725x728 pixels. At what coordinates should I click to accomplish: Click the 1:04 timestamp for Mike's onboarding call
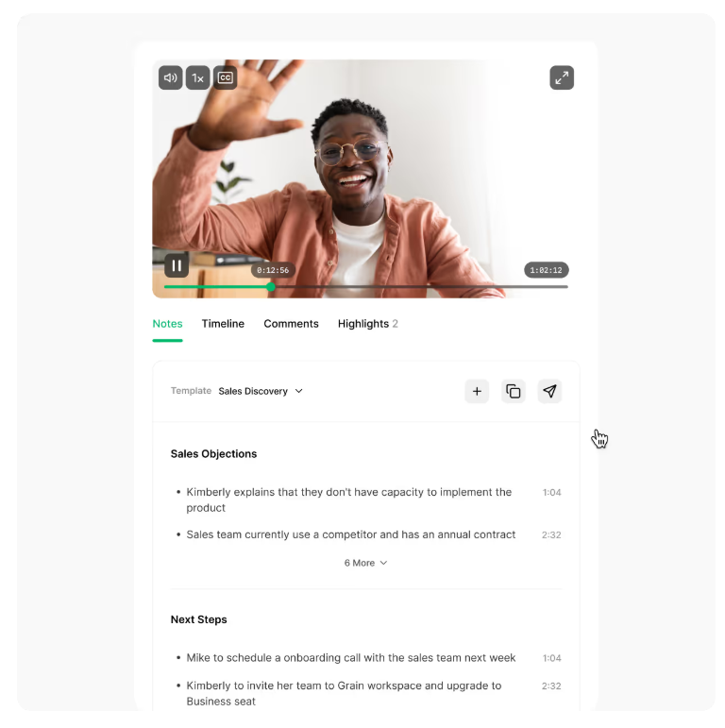tap(552, 658)
